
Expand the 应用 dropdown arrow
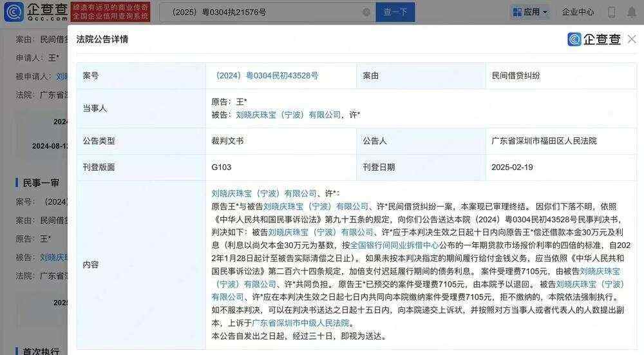[545, 12]
